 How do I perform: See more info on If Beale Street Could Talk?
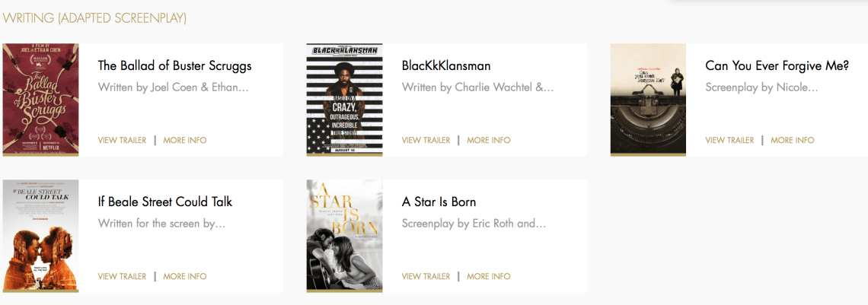click(x=184, y=276)
